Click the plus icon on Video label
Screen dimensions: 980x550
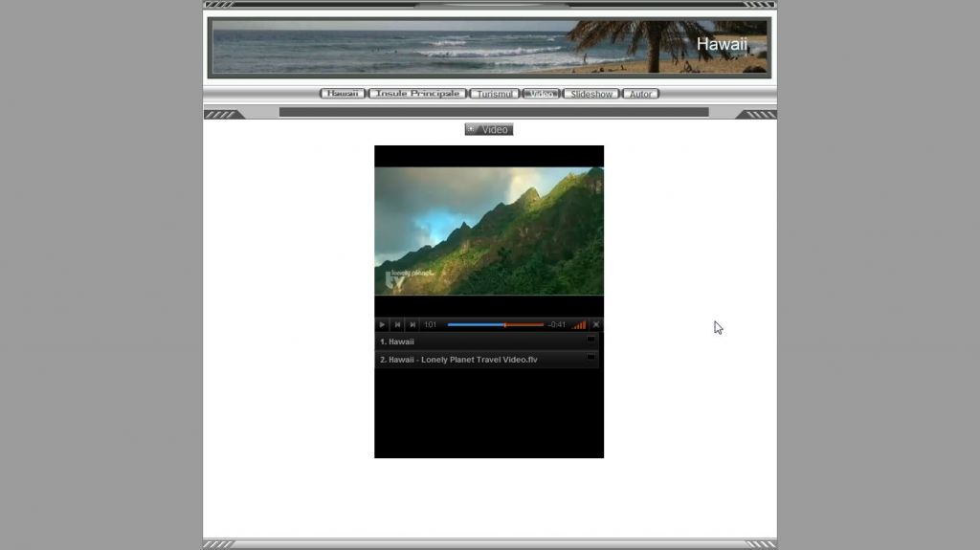pyautogui.click(x=471, y=129)
